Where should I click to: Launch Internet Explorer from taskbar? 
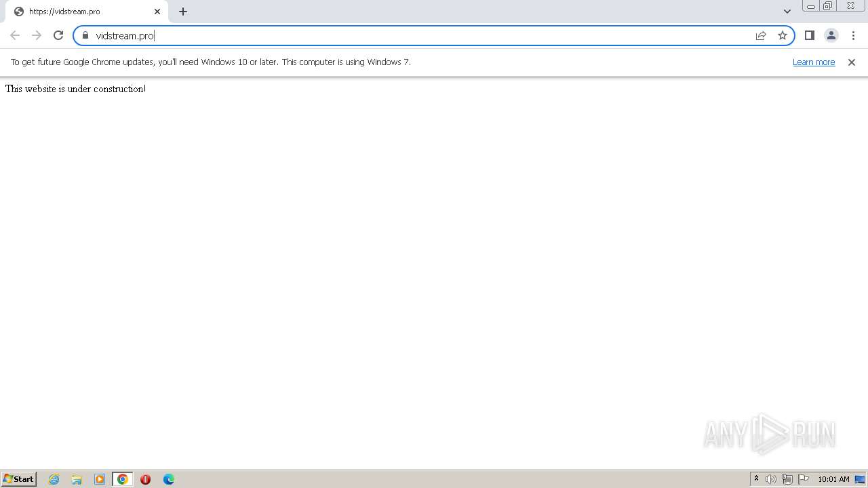[54, 479]
